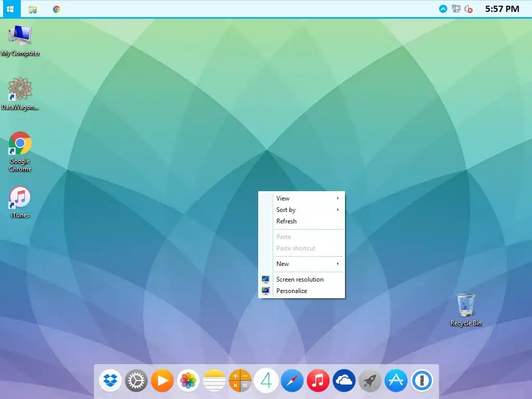Click the blue up-arrow tray icon
The height and width of the screenshot is (399, 532).
coord(443,9)
